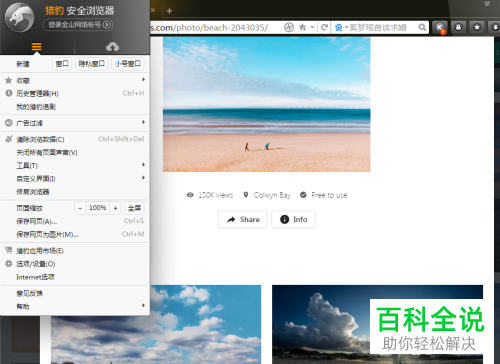The height and width of the screenshot is (364, 500).
Task: Expand the 广告过滤 submenu arrow
Action: pyautogui.click(x=143, y=122)
